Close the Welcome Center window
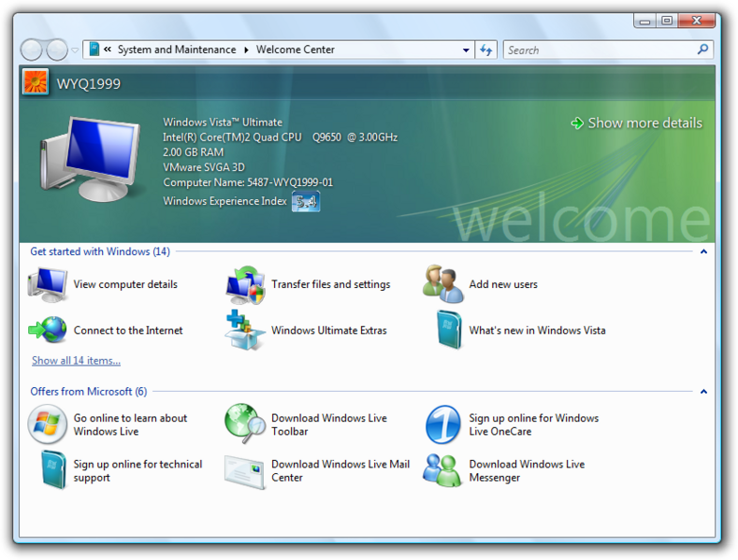The height and width of the screenshot is (560, 738). (x=697, y=22)
